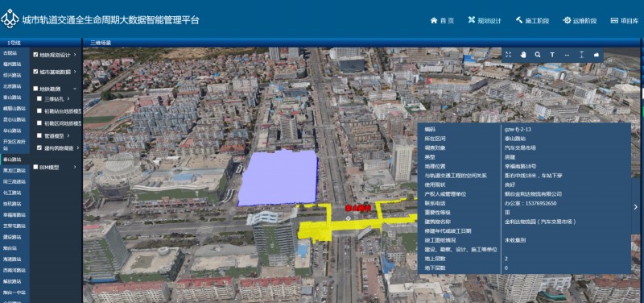
Task: Activate the magnifier search tool
Action: pyautogui.click(x=538, y=55)
